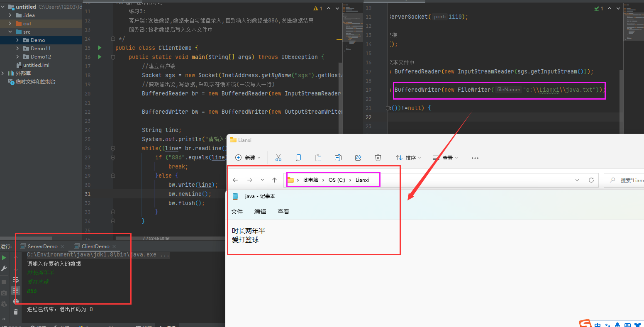This screenshot has width=644, height=327.
Task: Open Notepad 查看 menu
Action: click(283, 212)
